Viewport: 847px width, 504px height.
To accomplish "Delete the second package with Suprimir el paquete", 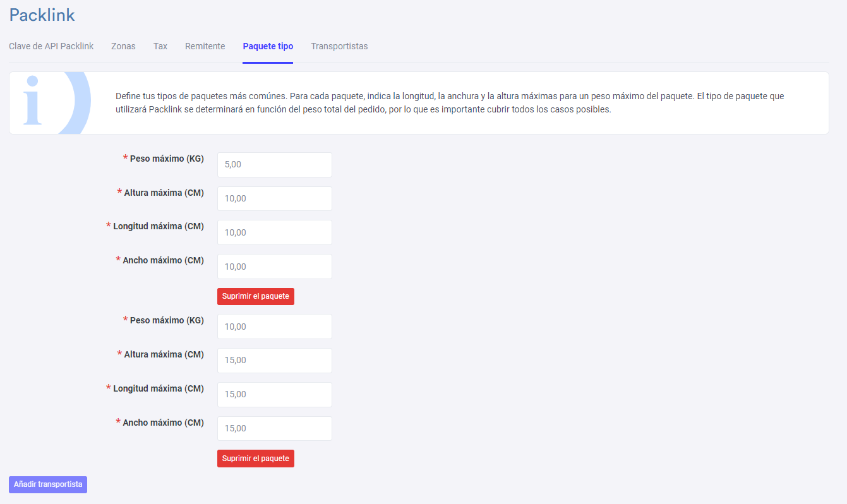I will (x=256, y=459).
